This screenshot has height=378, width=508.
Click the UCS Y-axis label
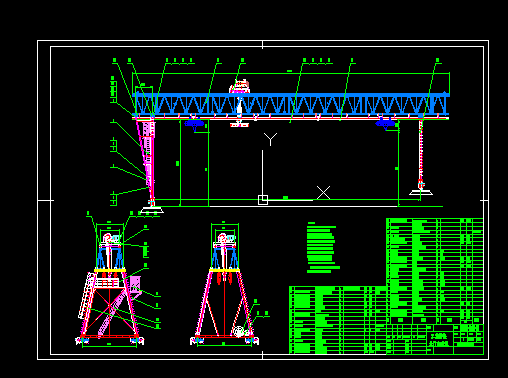pos(270,139)
